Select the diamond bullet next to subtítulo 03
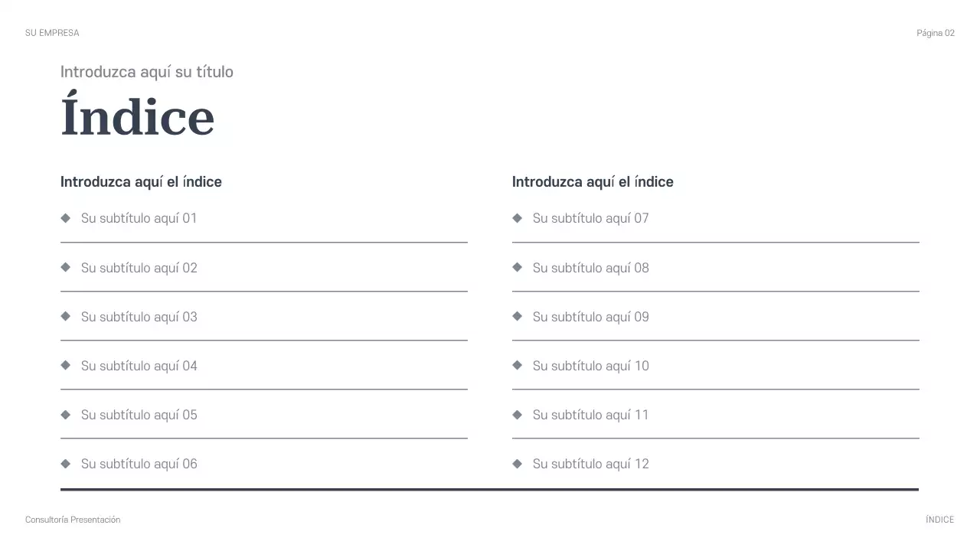Image resolution: width=980 pixels, height=551 pixels. [65, 316]
